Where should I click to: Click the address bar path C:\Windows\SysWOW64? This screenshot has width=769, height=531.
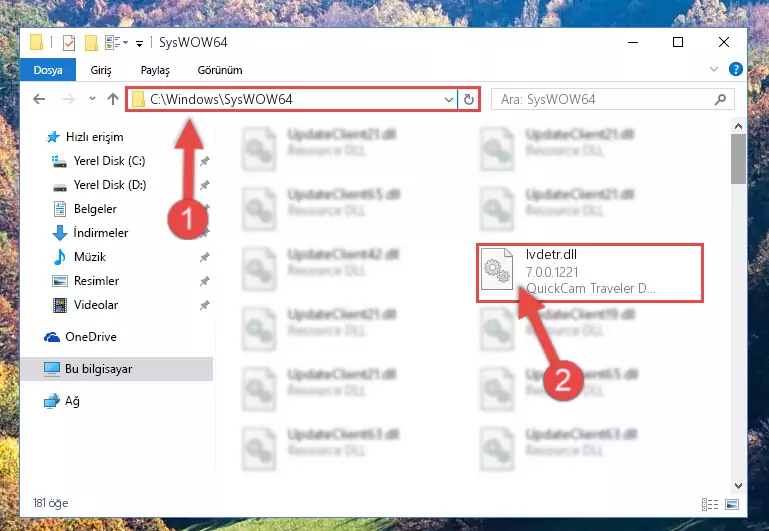coord(221,100)
